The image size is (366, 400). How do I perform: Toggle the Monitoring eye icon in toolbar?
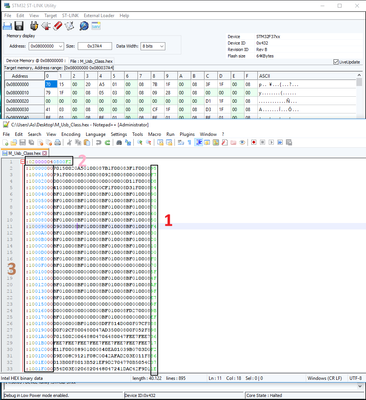242,142
